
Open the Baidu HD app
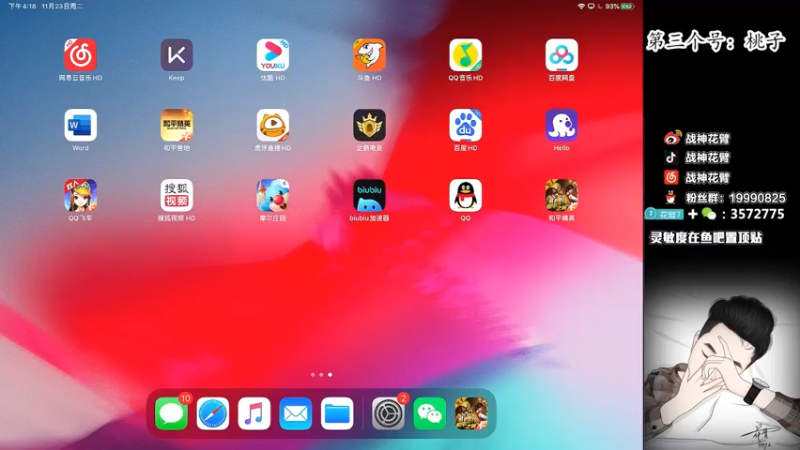pyautogui.click(x=465, y=125)
